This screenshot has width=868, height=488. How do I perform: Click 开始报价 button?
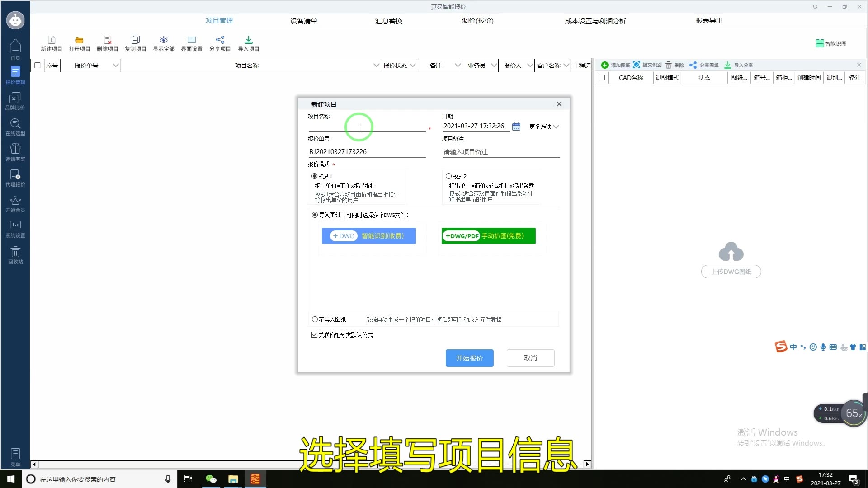[469, 358]
